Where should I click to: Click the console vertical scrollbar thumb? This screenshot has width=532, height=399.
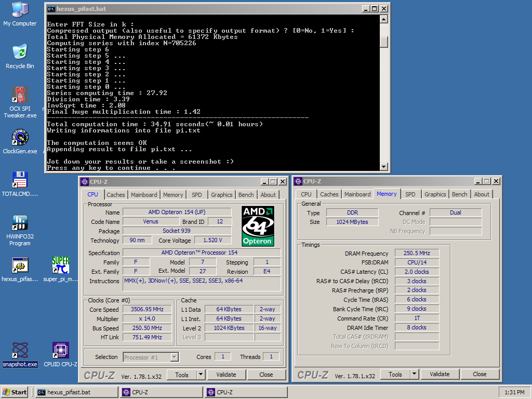click(384, 42)
